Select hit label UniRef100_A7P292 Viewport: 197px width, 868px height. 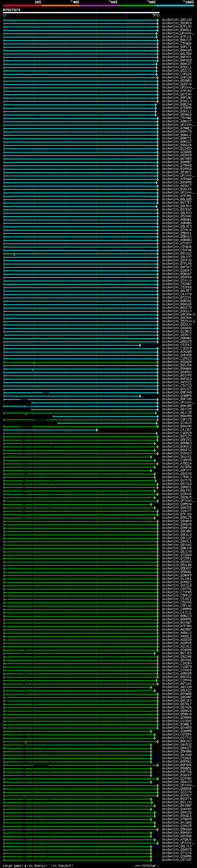pos(177,91)
